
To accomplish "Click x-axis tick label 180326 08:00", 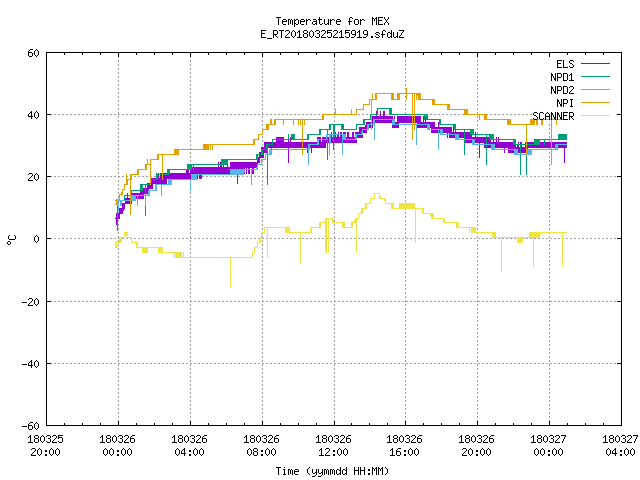I will coord(261,446).
